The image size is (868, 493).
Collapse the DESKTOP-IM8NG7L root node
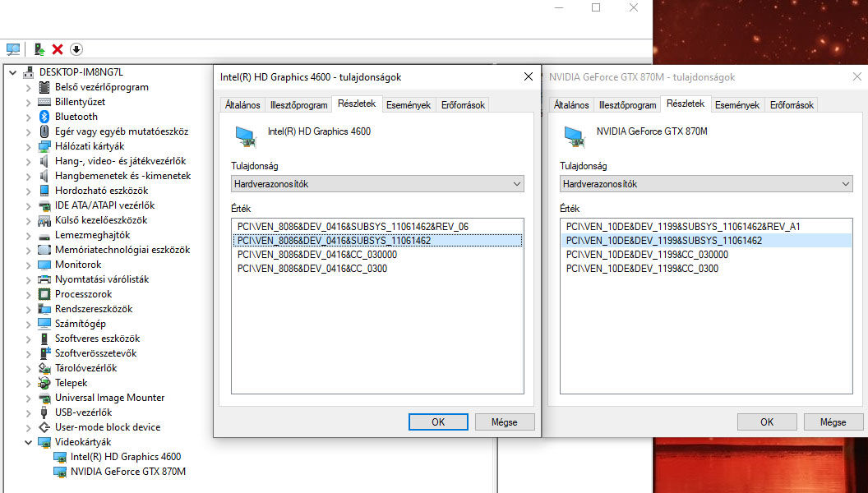12,72
